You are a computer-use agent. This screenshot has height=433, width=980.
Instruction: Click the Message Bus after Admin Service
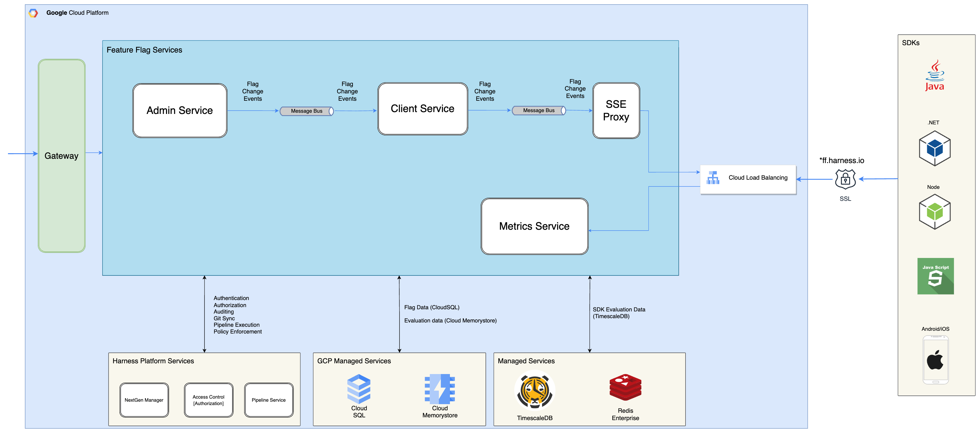306,111
